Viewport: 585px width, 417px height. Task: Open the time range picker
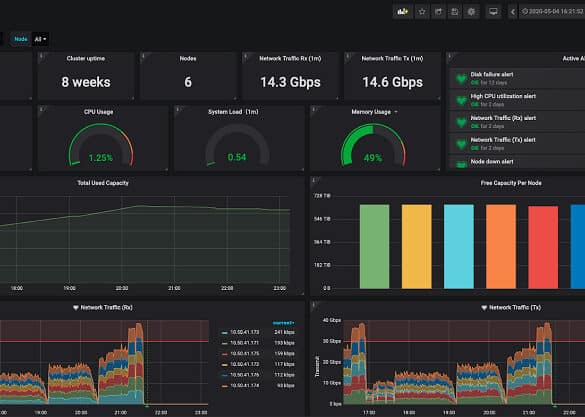(552, 12)
